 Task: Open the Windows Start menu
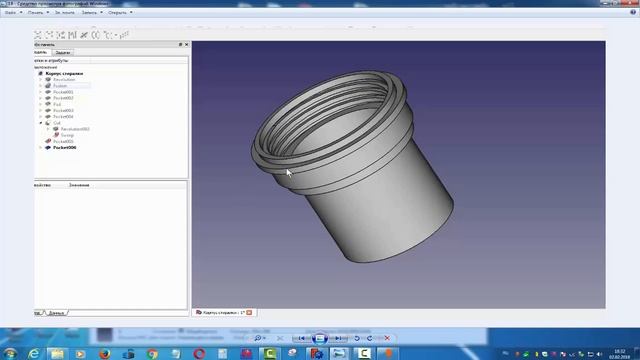10,353
